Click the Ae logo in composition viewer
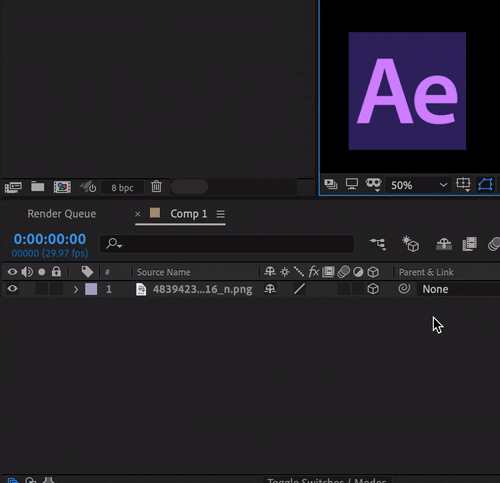The image size is (500, 483). [x=407, y=91]
